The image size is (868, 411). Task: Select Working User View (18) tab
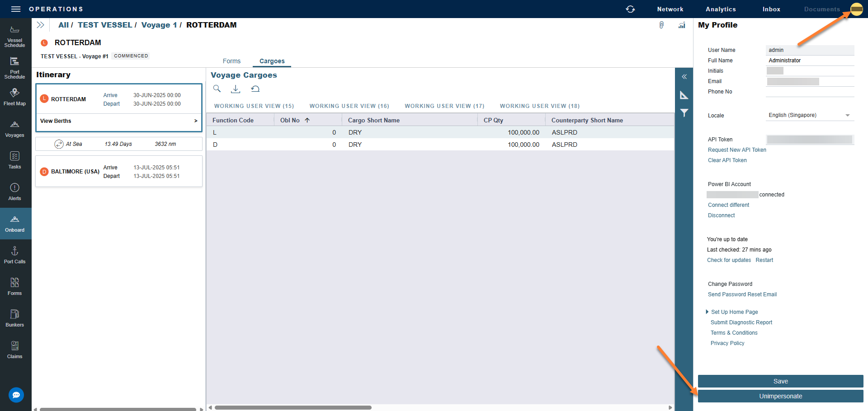coord(539,106)
